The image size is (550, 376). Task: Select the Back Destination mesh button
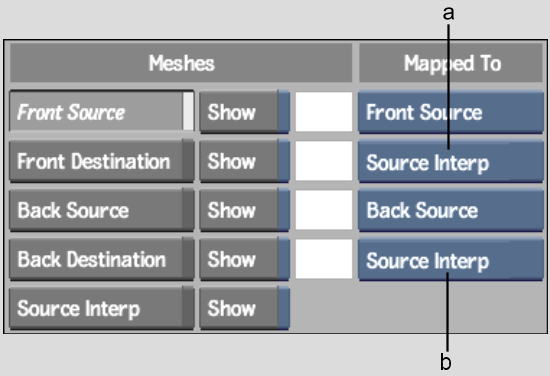coord(101,259)
